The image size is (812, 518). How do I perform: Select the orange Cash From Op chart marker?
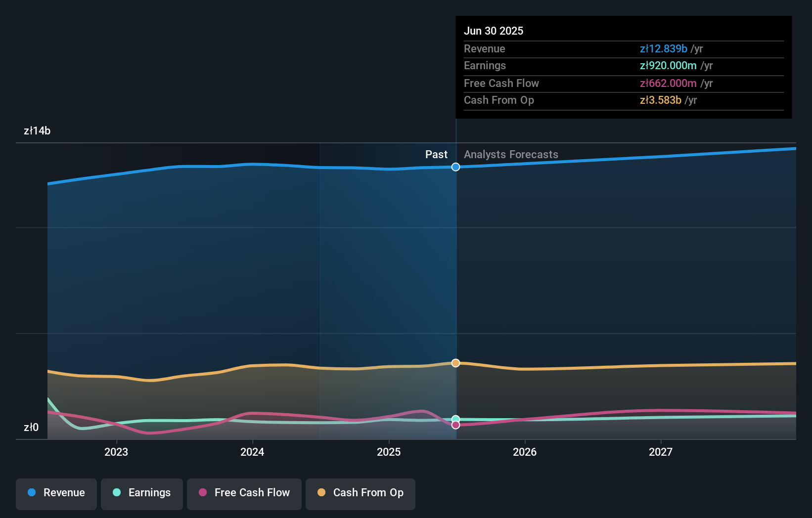tap(455, 362)
